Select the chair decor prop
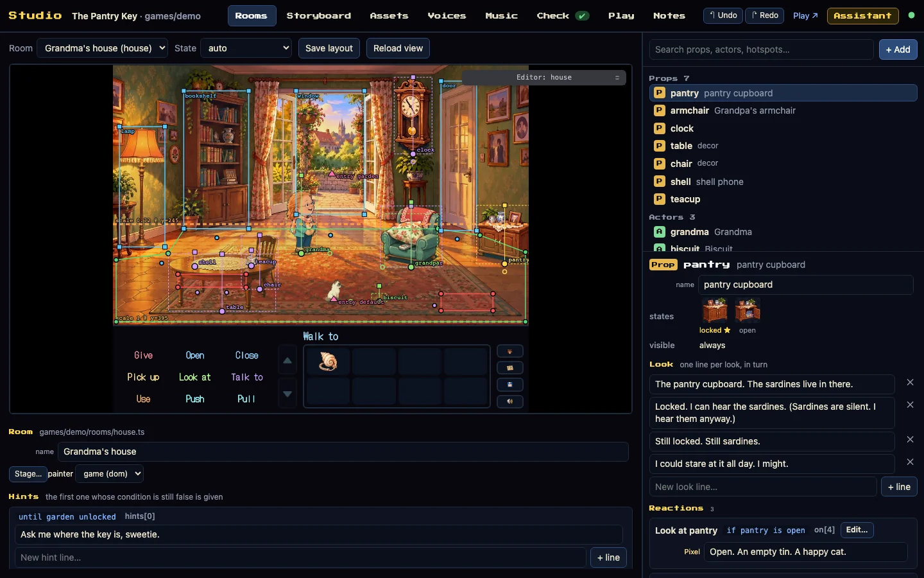Image resolution: width=924 pixels, height=578 pixels. point(783,164)
